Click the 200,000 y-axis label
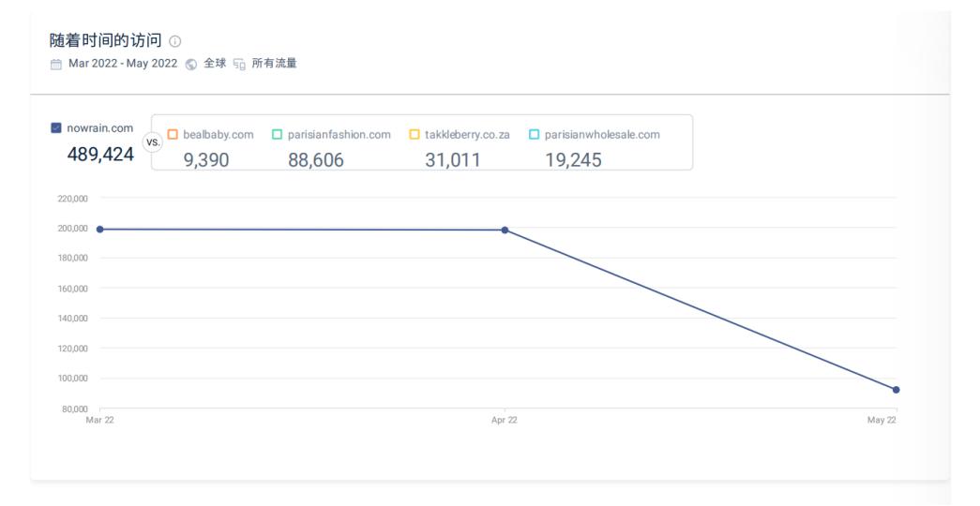The image size is (980, 506). click(72, 229)
